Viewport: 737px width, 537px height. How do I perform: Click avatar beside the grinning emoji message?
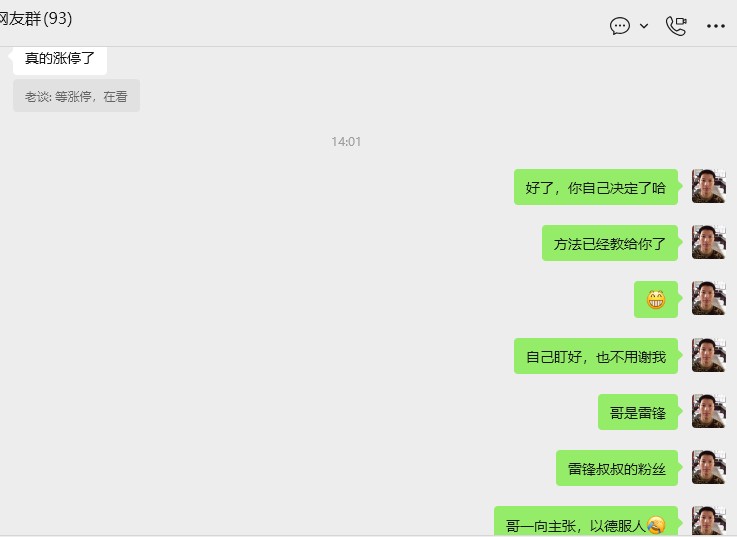tap(708, 298)
